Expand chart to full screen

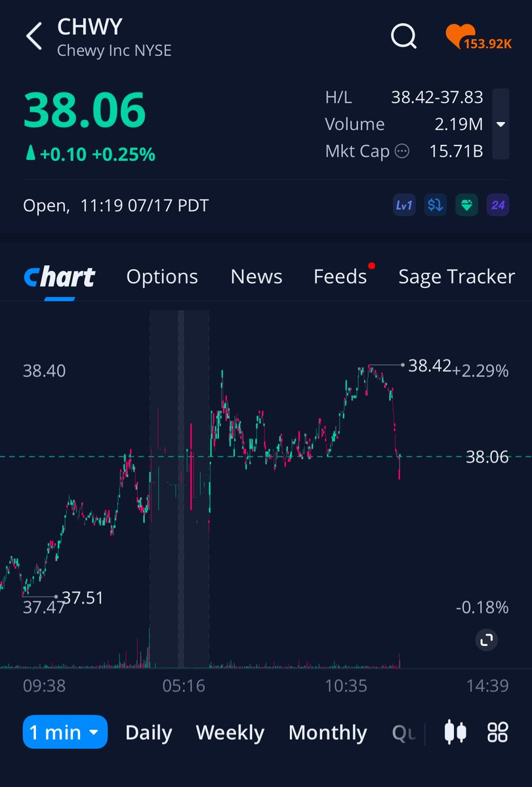[486, 640]
